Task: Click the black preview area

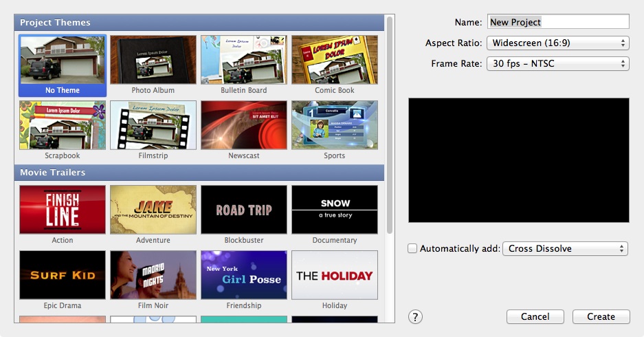Action: [519, 160]
